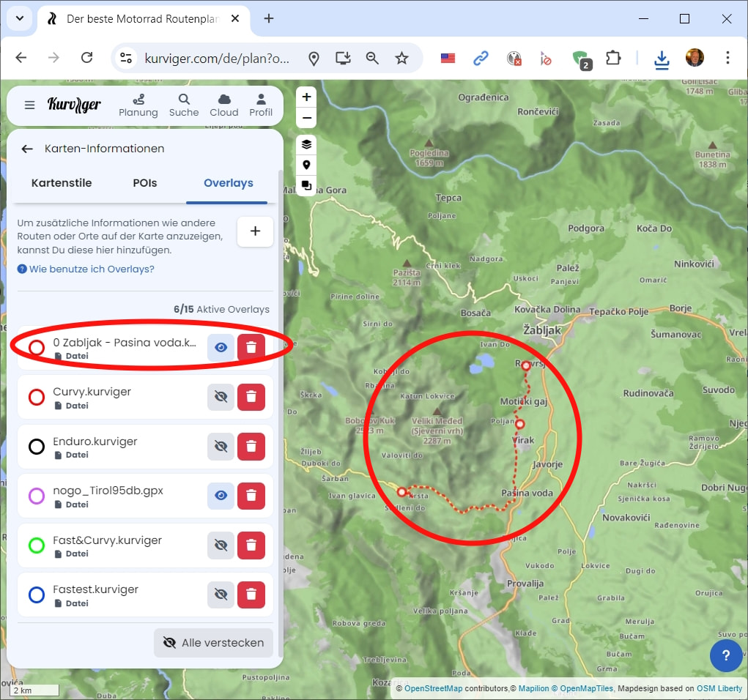
Task: Open the Cloud section
Action: coord(224,105)
